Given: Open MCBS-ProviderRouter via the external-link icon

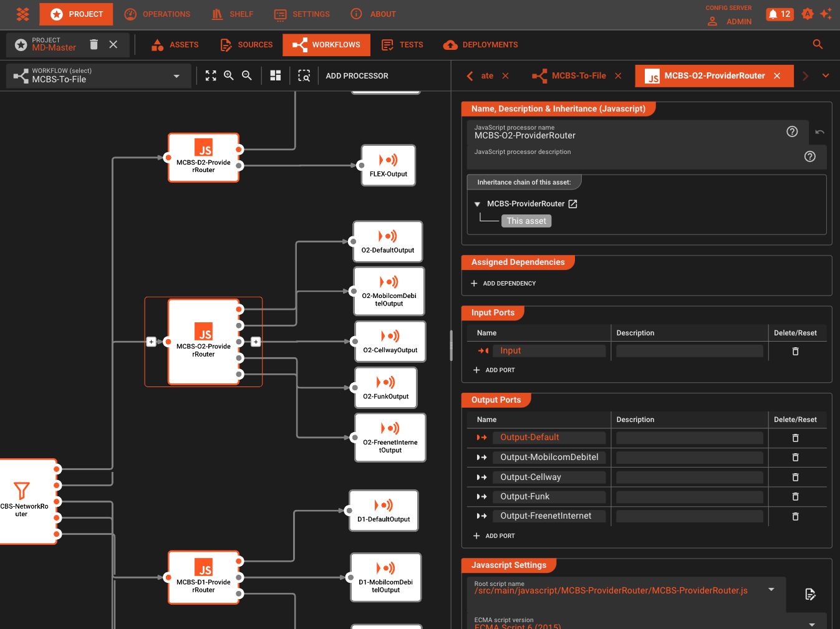Looking at the screenshot, I should (x=573, y=203).
